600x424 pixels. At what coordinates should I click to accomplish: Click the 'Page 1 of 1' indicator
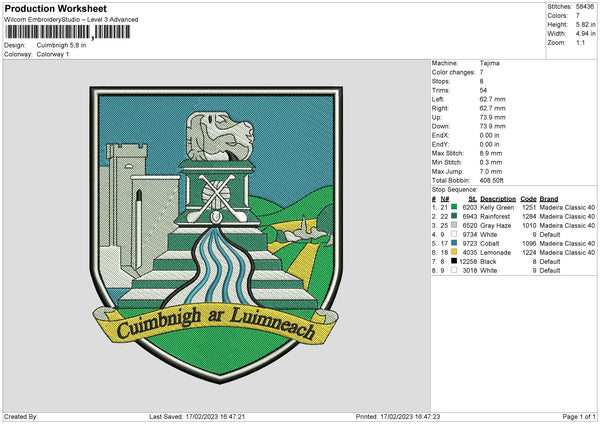coord(579,416)
